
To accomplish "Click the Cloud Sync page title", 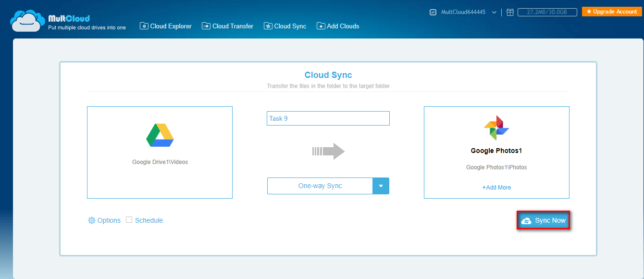I will (x=328, y=75).
